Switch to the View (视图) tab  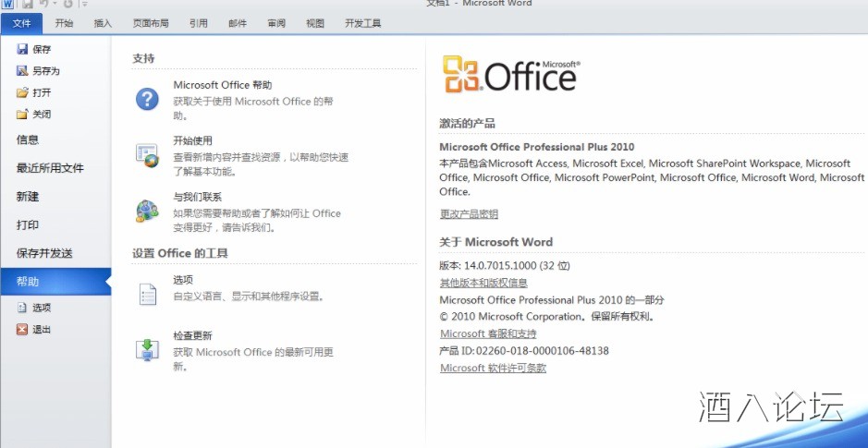(315, 23)
